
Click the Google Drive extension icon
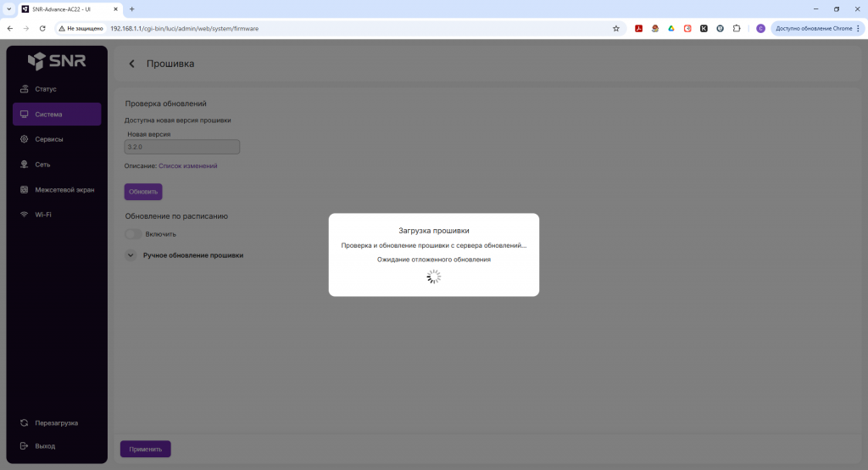point(671,28)
